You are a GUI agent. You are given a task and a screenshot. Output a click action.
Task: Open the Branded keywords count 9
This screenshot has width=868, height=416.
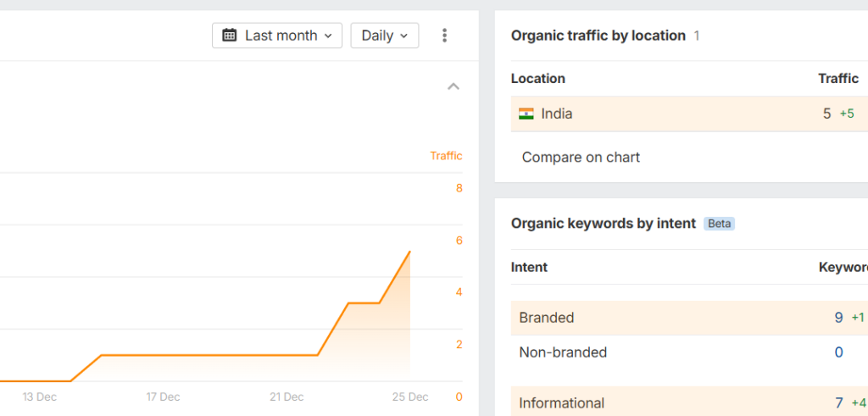point(838,318)
